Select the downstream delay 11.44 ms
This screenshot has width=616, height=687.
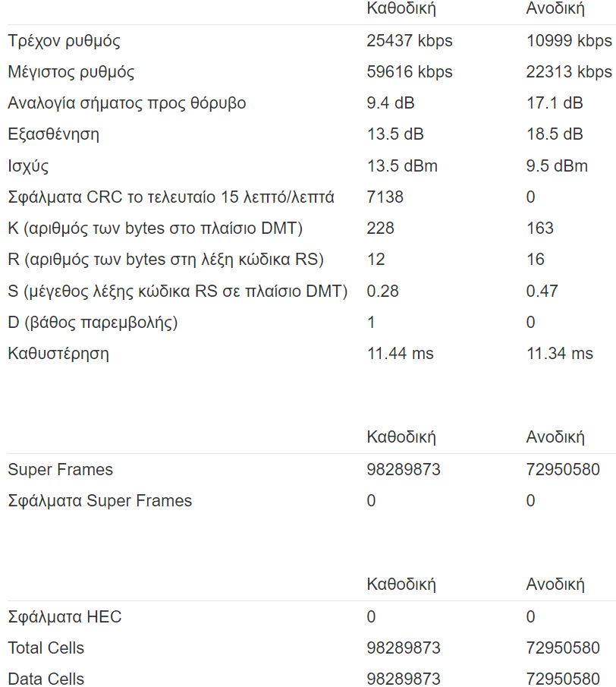(400, 354)
